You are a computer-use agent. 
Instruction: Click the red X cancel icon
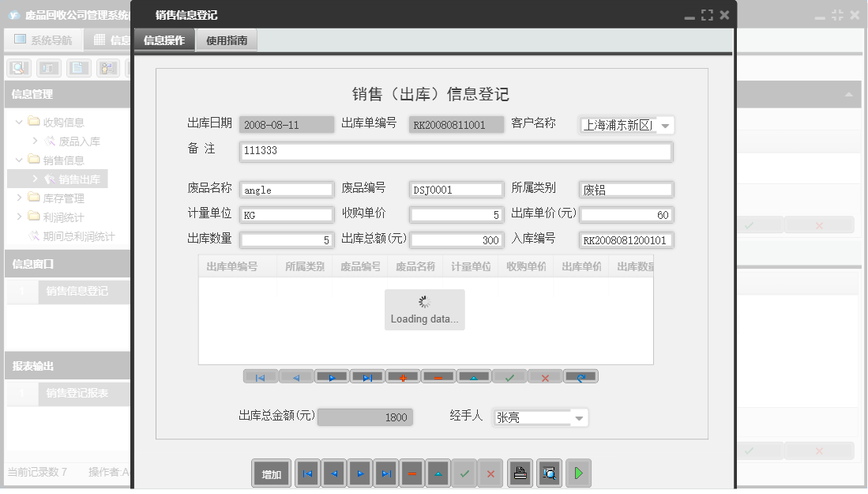544,377
